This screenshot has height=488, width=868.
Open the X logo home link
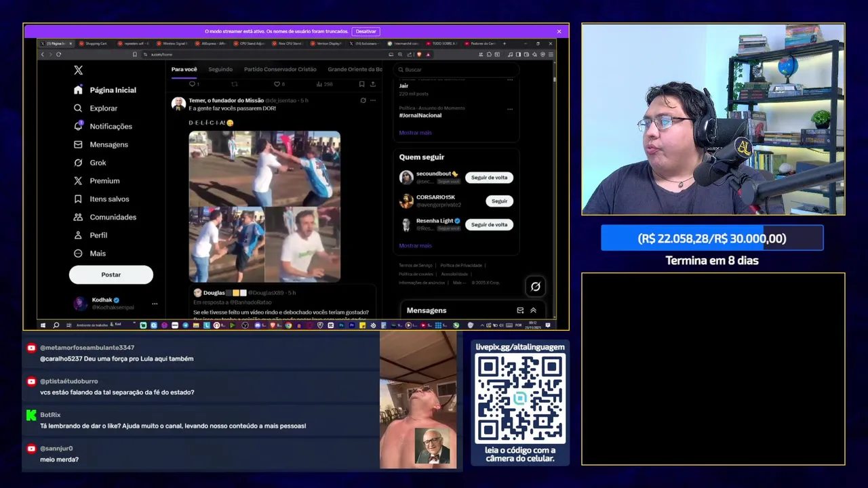tap(78, 70)
